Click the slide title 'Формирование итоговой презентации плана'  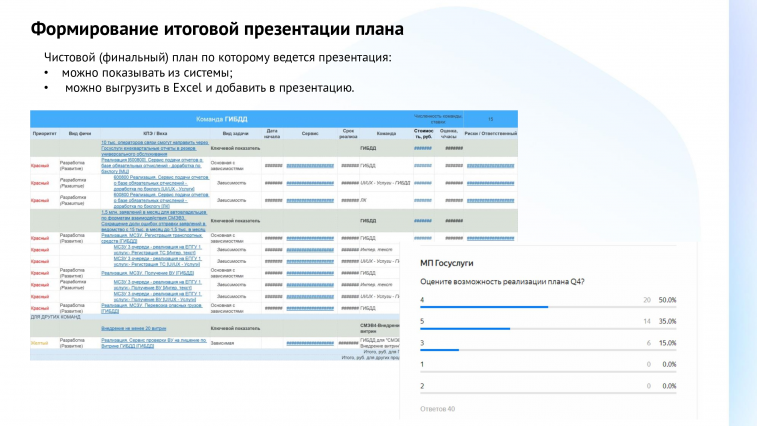click(217, 29)
